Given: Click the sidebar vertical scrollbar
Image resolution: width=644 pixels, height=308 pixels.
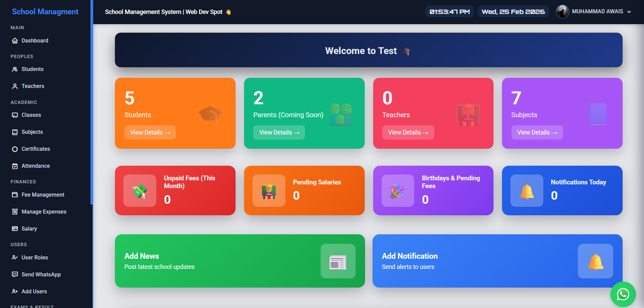Looking at the screenshot, I should 91,102.
